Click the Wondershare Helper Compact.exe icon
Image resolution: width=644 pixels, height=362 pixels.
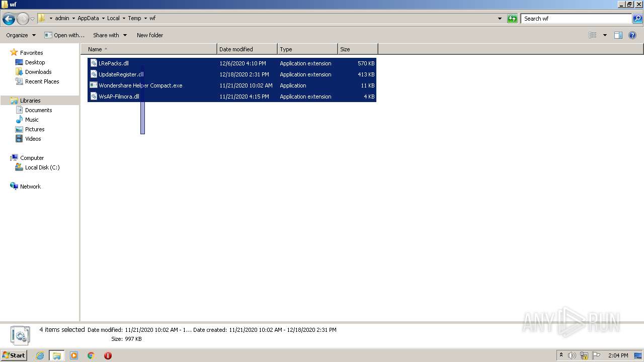(93, 85)
